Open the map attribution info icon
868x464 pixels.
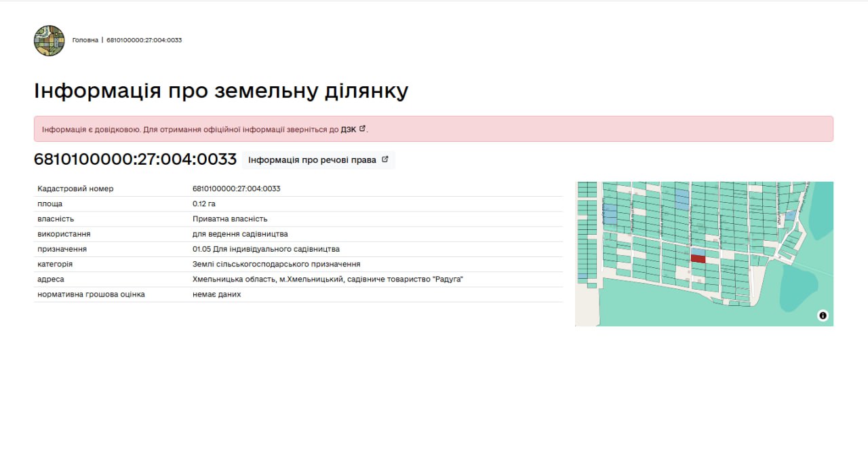[x=823, y=315]
